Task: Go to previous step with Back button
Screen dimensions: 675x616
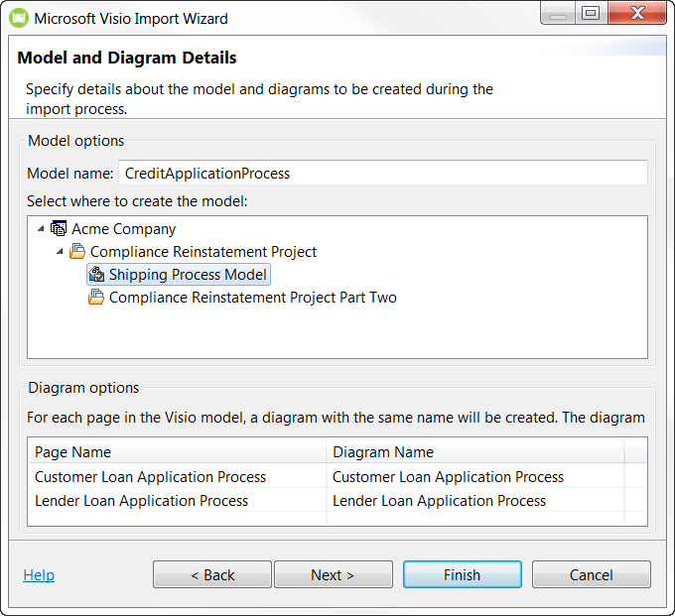Action: 212,574
